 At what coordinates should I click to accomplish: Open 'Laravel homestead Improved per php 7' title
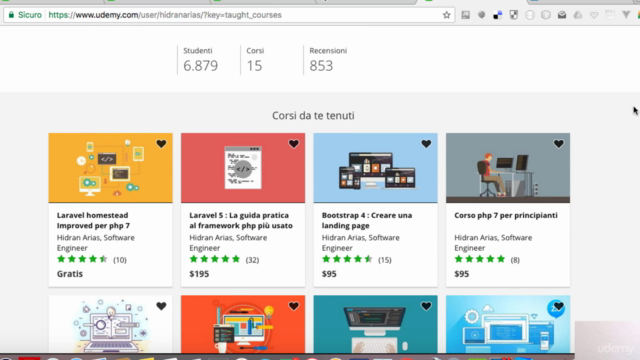click(93, 220)
